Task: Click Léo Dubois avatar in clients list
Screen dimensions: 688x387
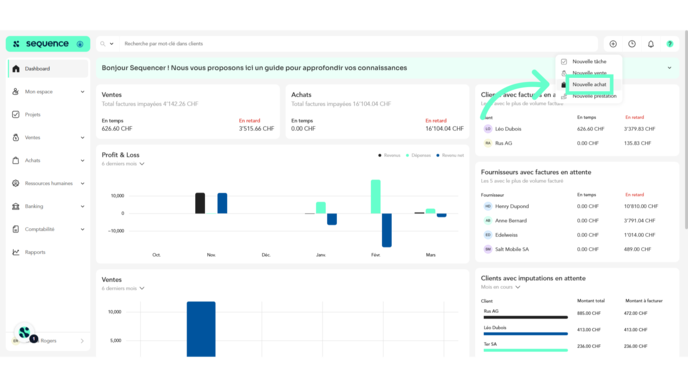Action: [488, 129]
